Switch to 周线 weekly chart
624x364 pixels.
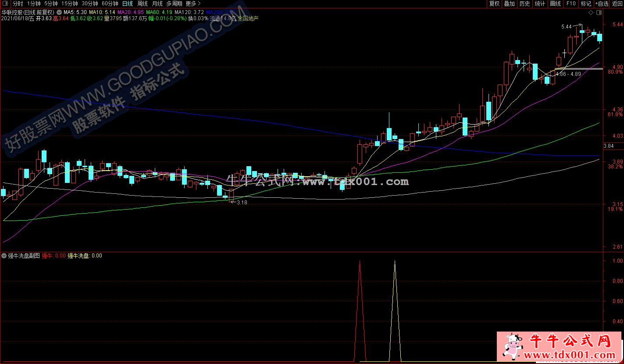pos(143,4)
